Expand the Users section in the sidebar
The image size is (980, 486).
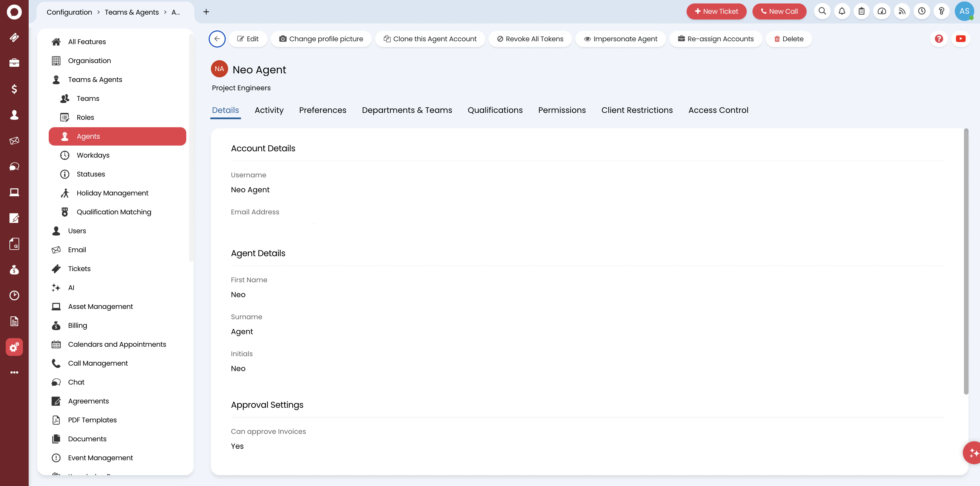pos(77,231)
